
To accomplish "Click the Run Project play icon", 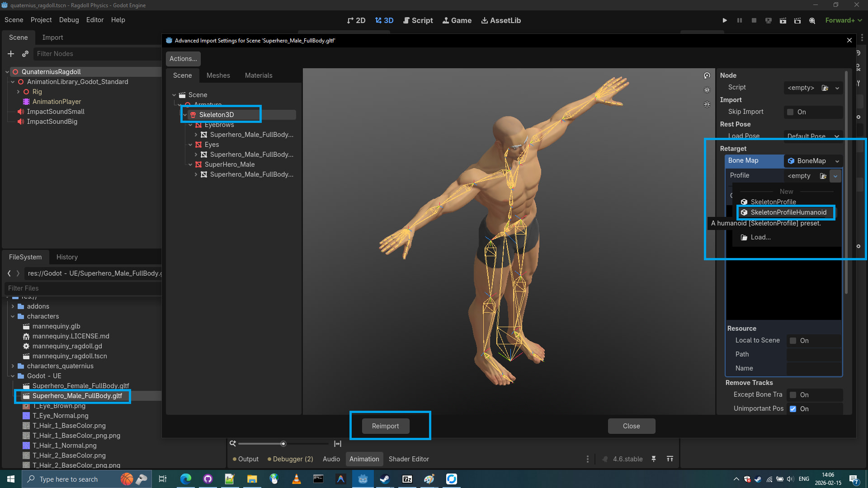I will (x=725, y=20).
